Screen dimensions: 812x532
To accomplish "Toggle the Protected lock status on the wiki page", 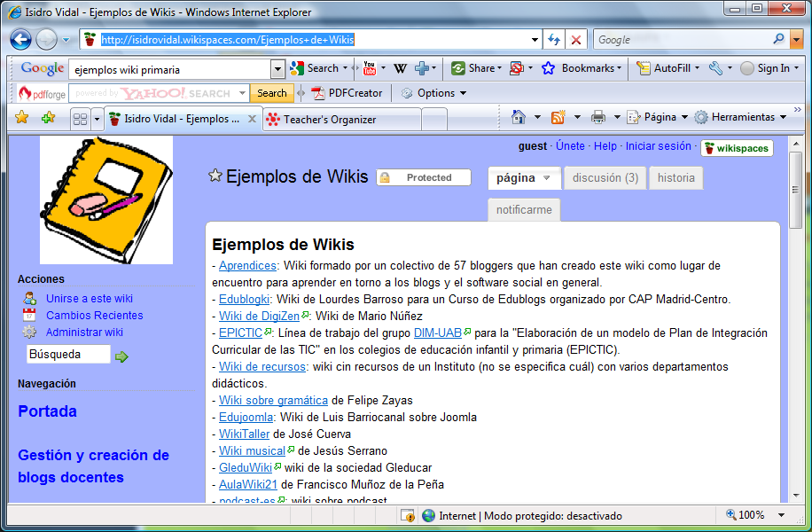I will (x=423, y=176).
